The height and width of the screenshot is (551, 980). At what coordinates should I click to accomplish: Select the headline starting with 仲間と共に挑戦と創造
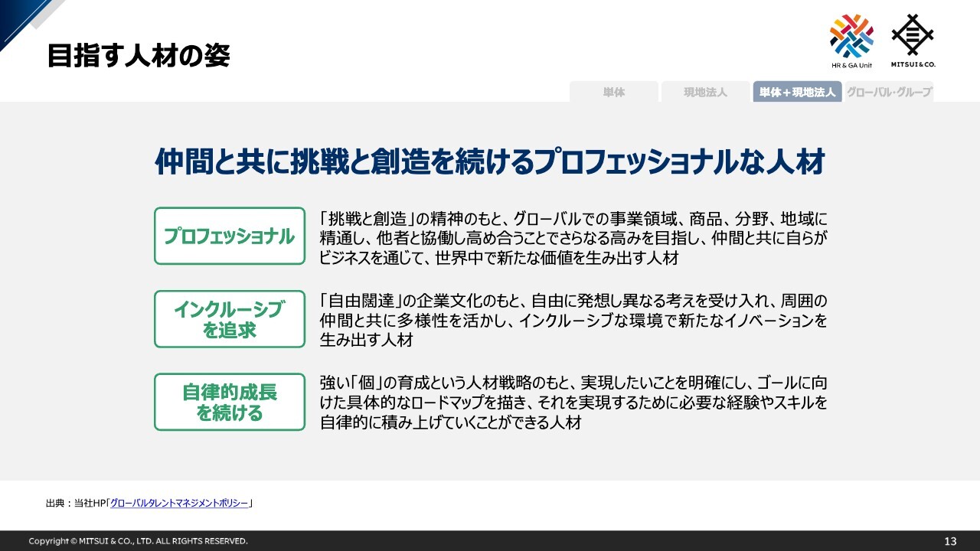(489, 163)
